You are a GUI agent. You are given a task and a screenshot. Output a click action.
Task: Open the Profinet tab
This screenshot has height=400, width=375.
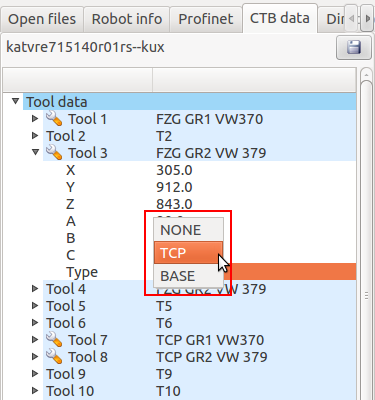pyautogui.click(x=206, y=19)
